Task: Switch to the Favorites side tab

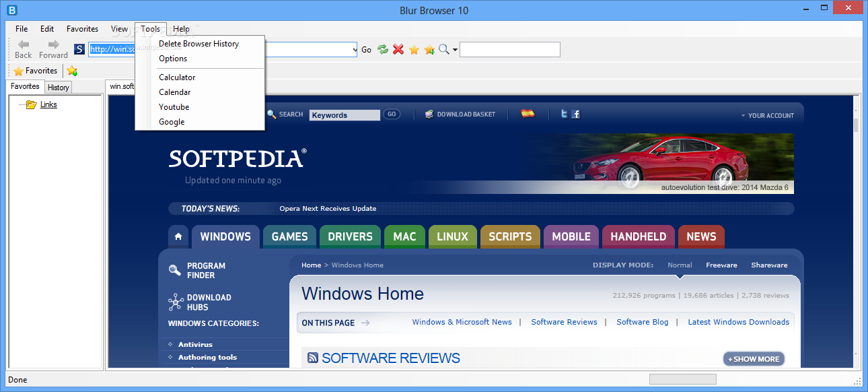Action: click(26, 86)
